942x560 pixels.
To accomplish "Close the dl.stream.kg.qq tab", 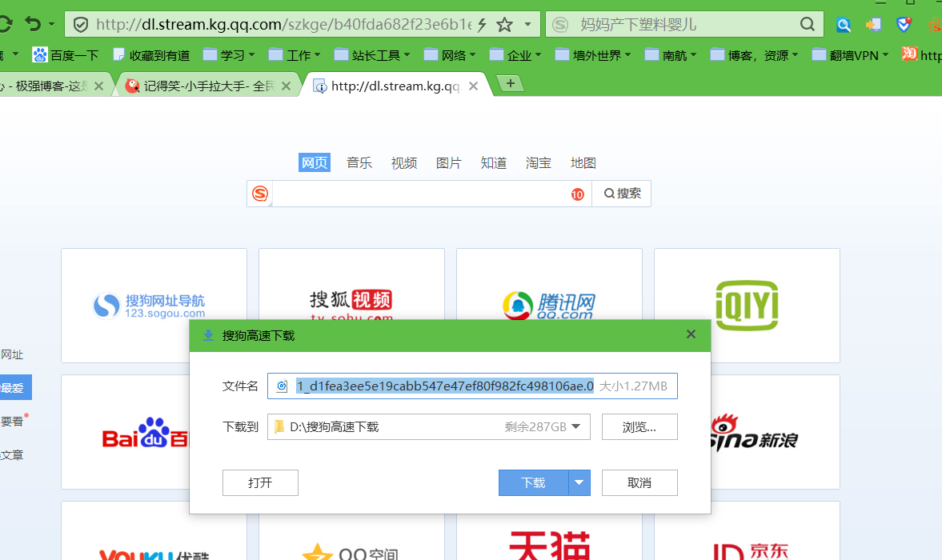I will coord(474,86).
